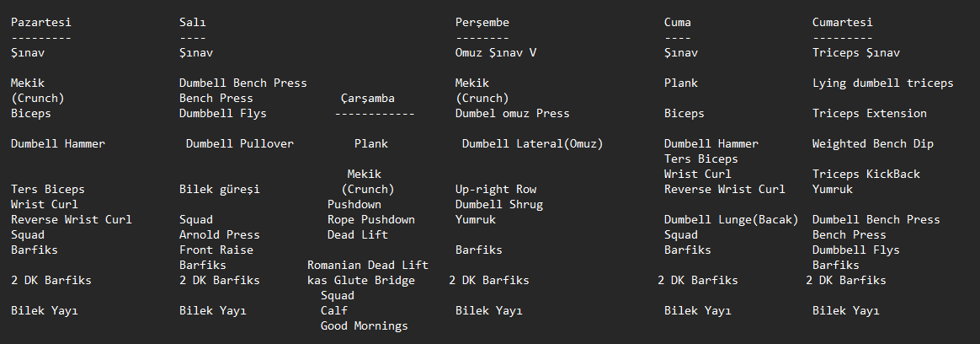The image size is (980, 344).
Task: Click Lying dumbell triceps text
Action: click(883, 83)
